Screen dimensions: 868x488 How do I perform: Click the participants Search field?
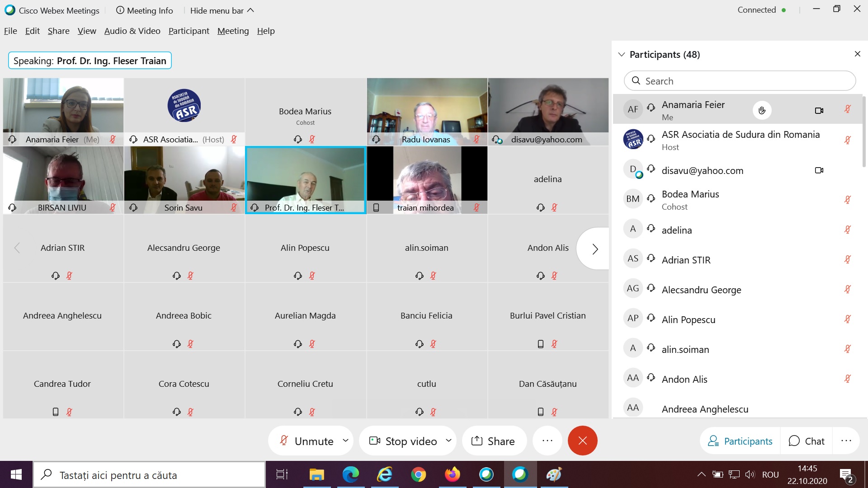[740, 81]
